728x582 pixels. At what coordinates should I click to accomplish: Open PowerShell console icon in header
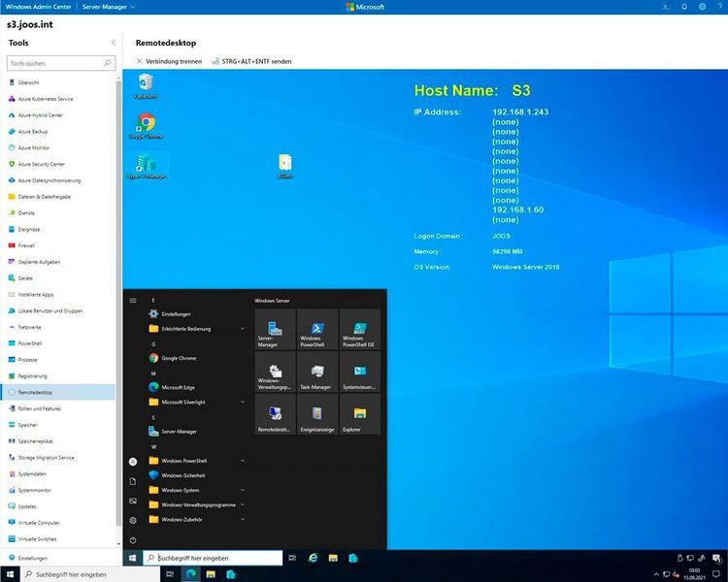(665, 7)
